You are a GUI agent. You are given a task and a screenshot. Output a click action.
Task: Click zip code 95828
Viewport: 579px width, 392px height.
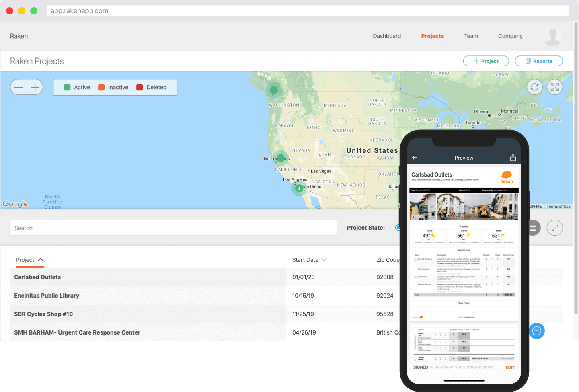[385, 314]
